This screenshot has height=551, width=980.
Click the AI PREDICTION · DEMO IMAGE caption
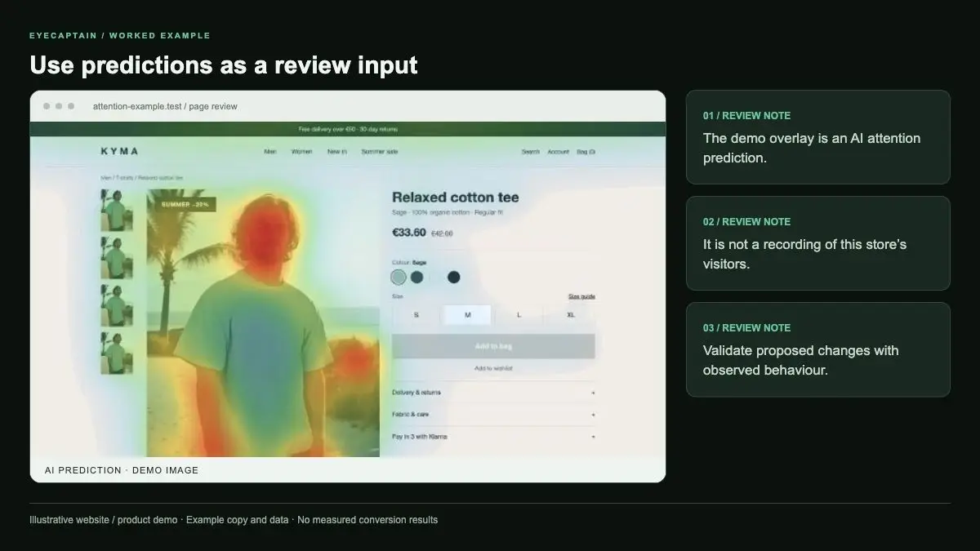122,470
